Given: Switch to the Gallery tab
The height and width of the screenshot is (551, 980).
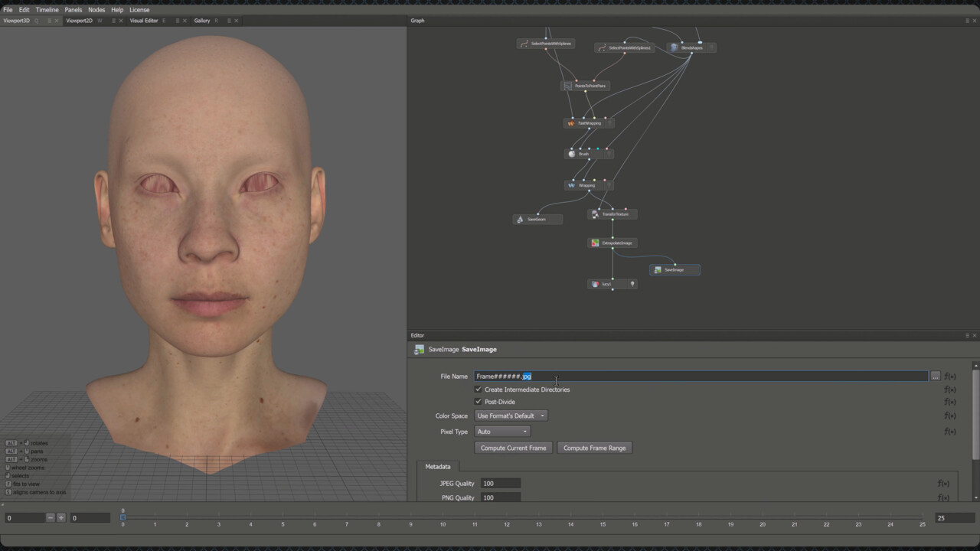Looking at the screenshot, I should pos(202,21).
